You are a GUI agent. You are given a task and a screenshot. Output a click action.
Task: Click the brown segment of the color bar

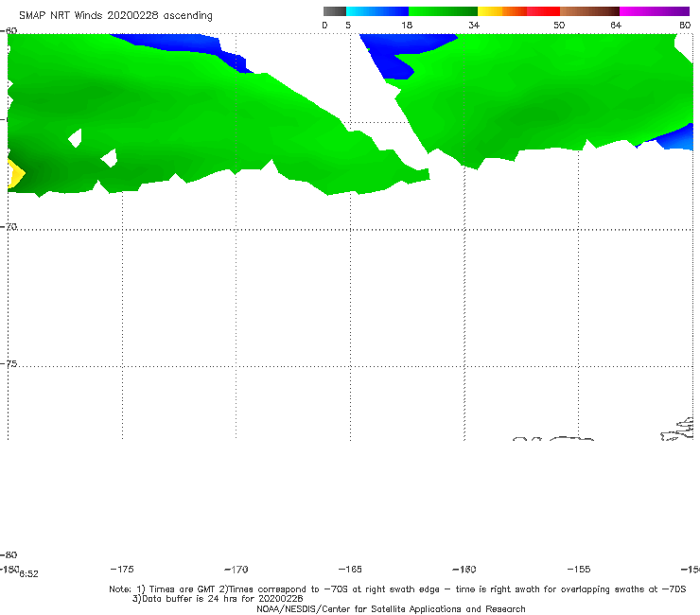589,11
